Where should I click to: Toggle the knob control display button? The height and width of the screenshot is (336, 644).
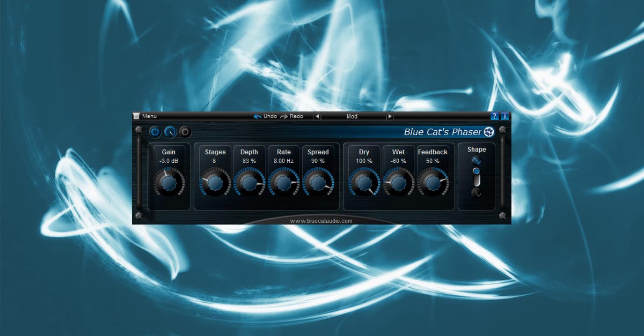(170, 131)
